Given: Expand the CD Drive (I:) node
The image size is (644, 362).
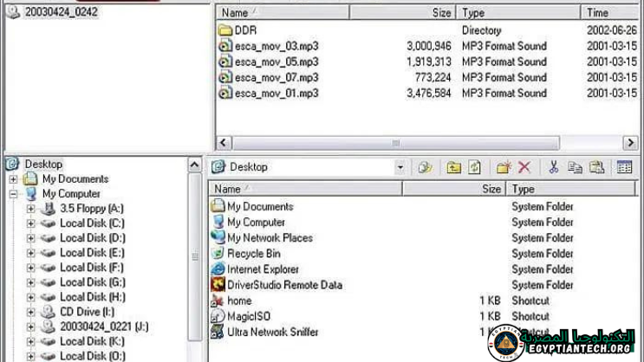Looking at the screenshot, I should [31, 313].
